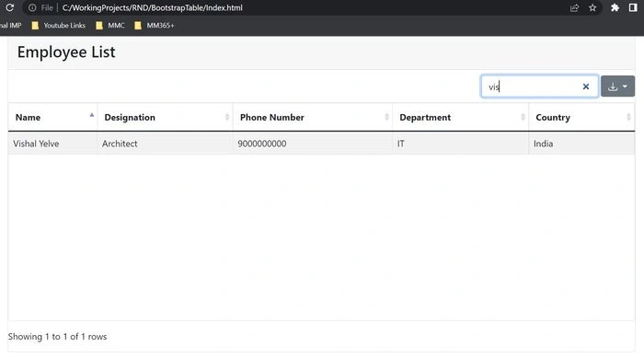Viewport: 644px width, 358px height.
Task: Click the Department column sort arrows
Action: [523, 117]
